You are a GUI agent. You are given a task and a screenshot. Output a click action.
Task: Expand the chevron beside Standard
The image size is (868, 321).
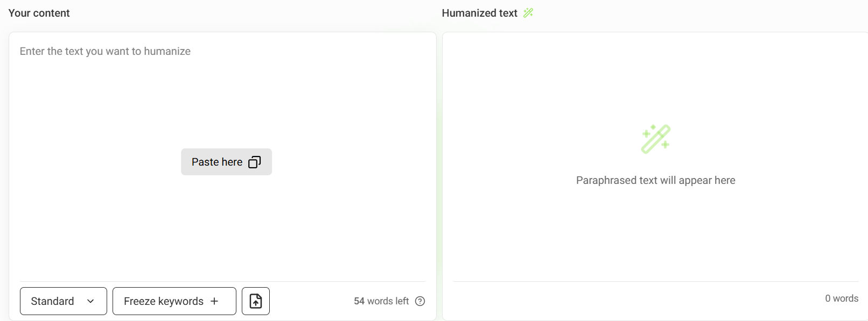click(90, 301)
